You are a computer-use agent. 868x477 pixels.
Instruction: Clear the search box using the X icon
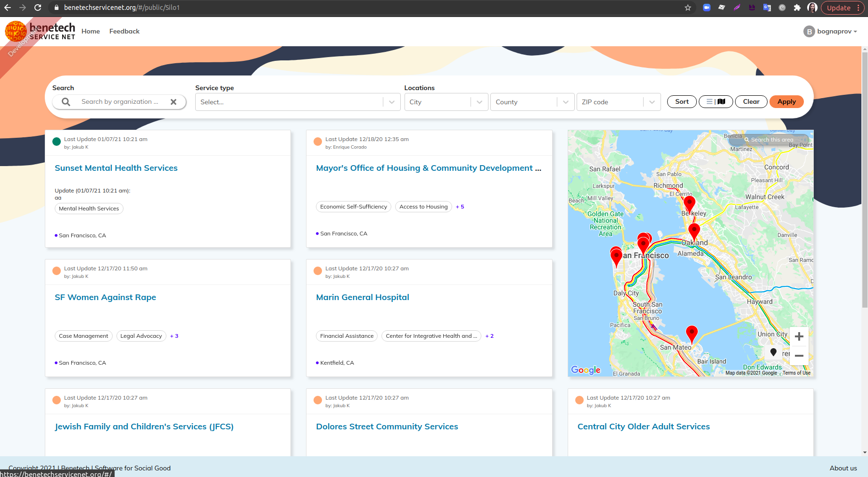click(174, 101)
